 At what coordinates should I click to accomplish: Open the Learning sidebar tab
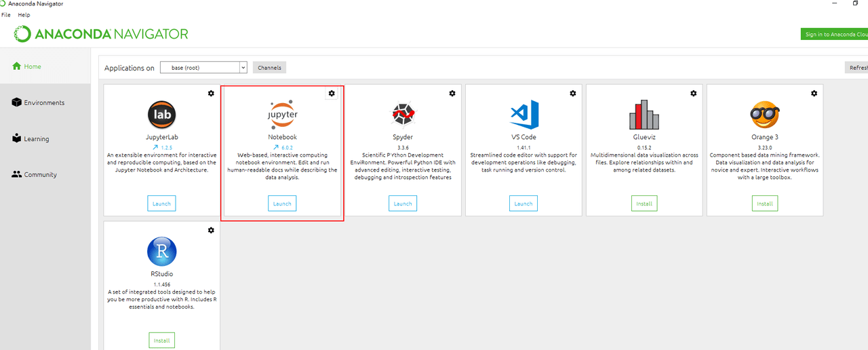pos(31,138)
